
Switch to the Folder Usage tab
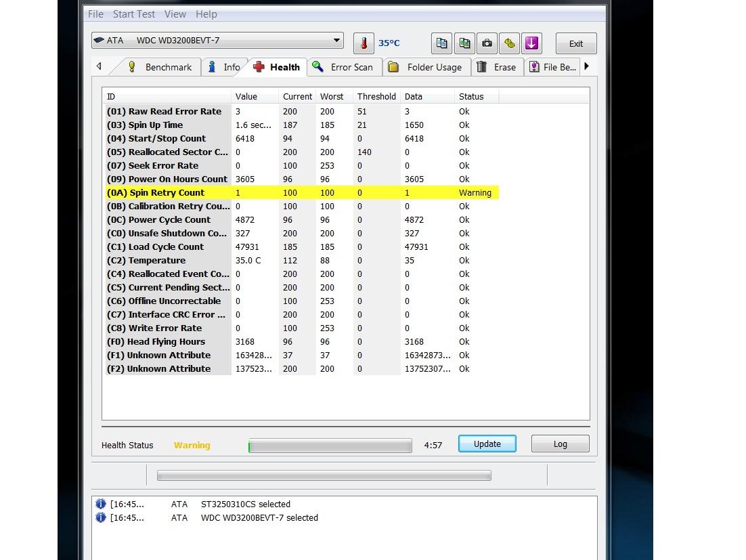[x=426, y=67]
